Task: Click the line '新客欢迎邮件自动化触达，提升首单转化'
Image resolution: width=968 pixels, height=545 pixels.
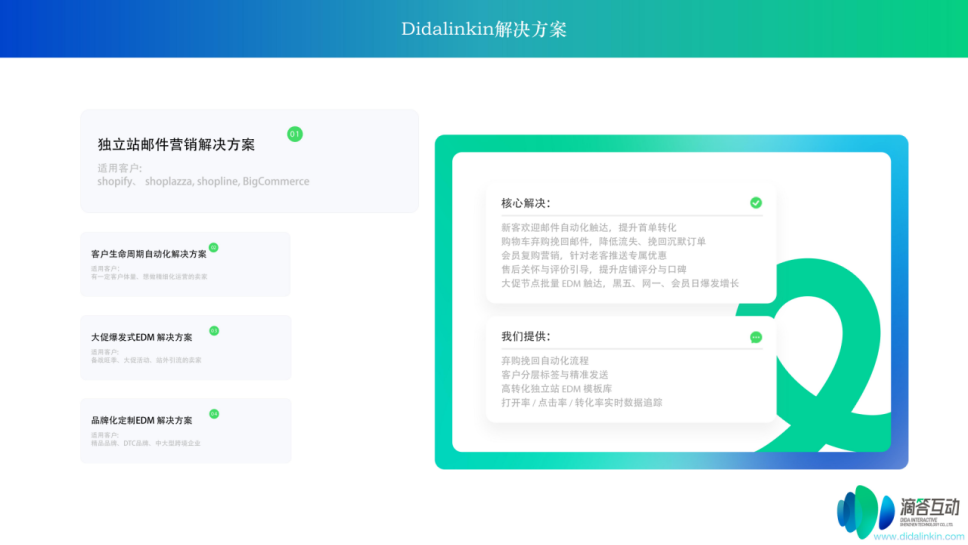Action: [x=588, y=228]
